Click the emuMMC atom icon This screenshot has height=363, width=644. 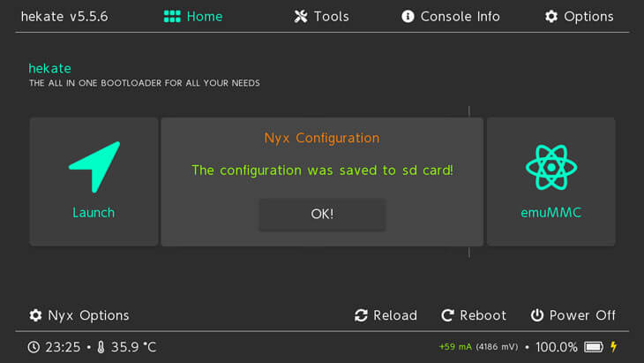[x=550, y=166]
